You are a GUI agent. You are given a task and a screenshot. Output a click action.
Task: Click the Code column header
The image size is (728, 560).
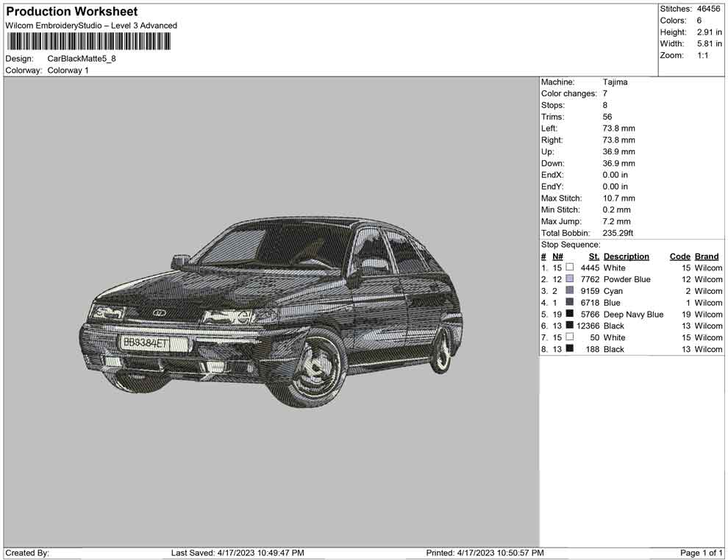[x=679, y=256]
